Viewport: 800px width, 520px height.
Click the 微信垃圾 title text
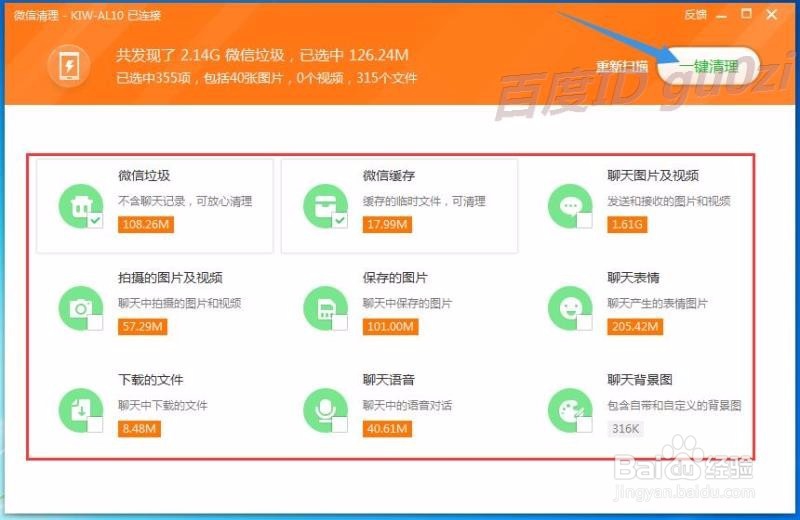(144, 176)
